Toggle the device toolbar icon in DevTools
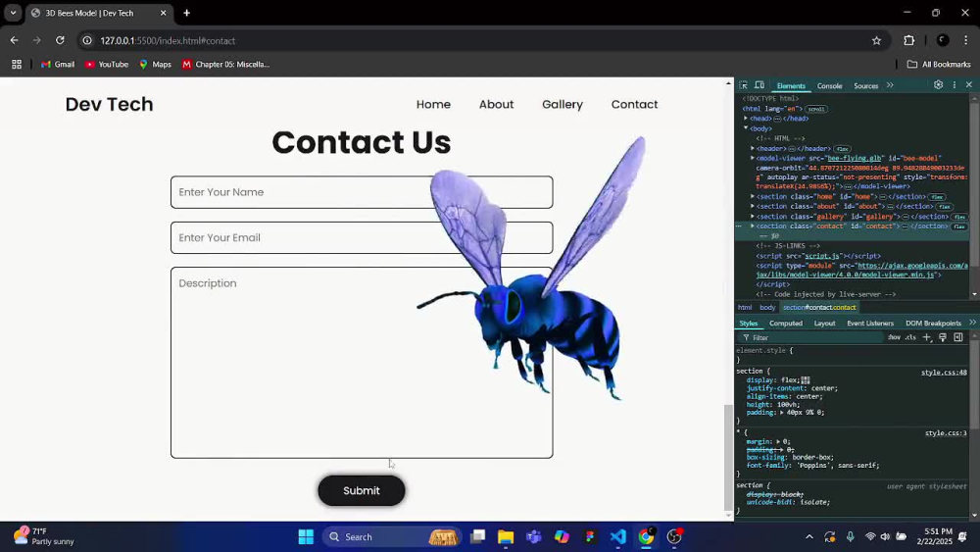This screenshot has width=980, height=552. (759, 85)
